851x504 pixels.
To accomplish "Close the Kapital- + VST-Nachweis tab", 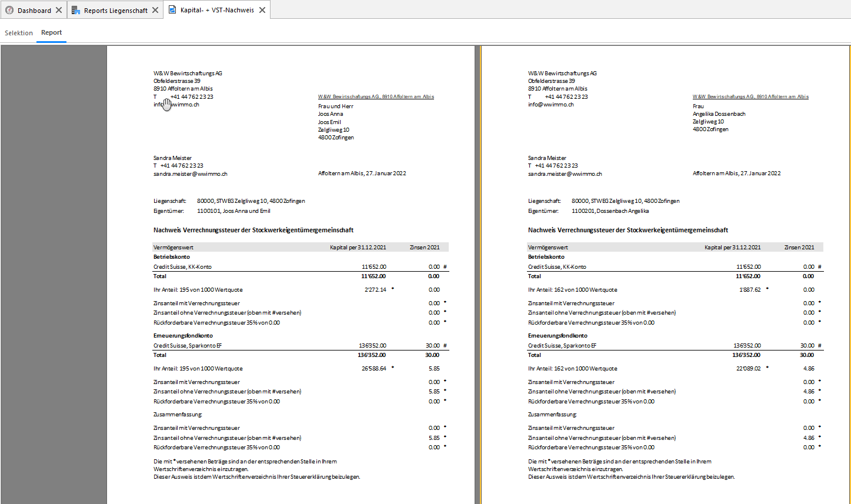I will click(262, 10).
